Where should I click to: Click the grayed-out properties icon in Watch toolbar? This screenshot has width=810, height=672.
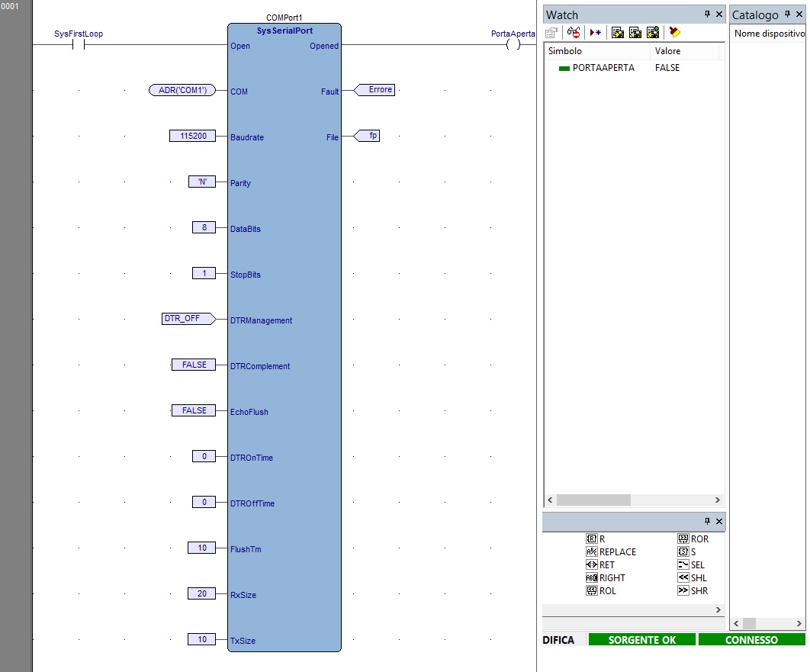click(551, 33)
